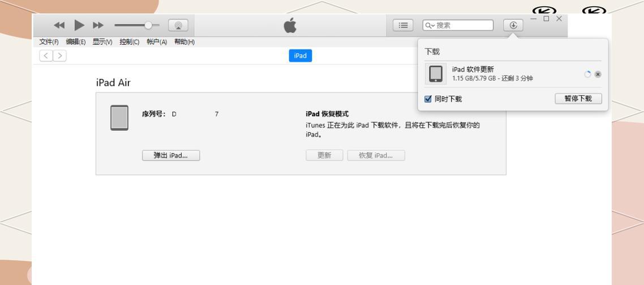Select the blue iPad tab
This screenshot has height=285, width=644.
300,56
